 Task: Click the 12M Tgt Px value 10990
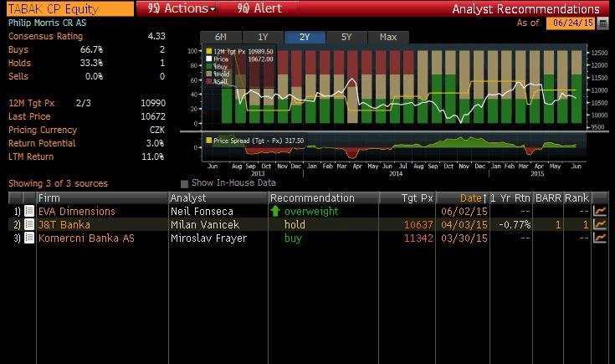pyautogui.click(x=153, y=103)
